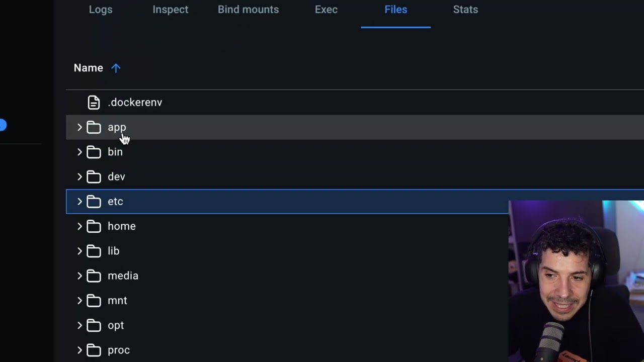Expand the app folder chevron
The image size is (644, 362).
pyautogui.click(x=79, y=127)
